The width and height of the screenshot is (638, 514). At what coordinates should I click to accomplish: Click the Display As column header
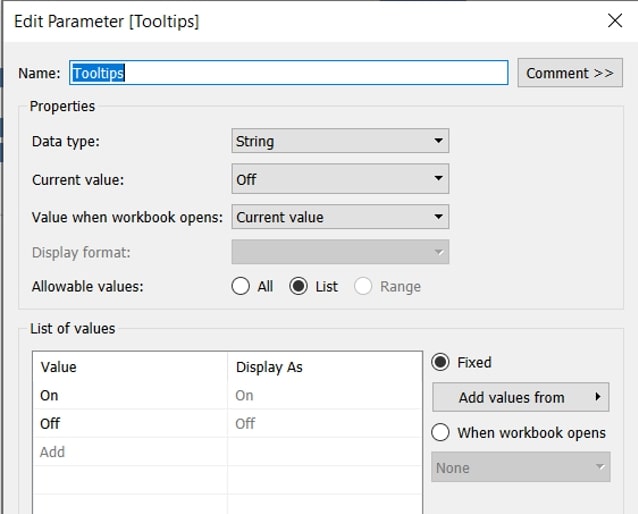click(269, 367)
